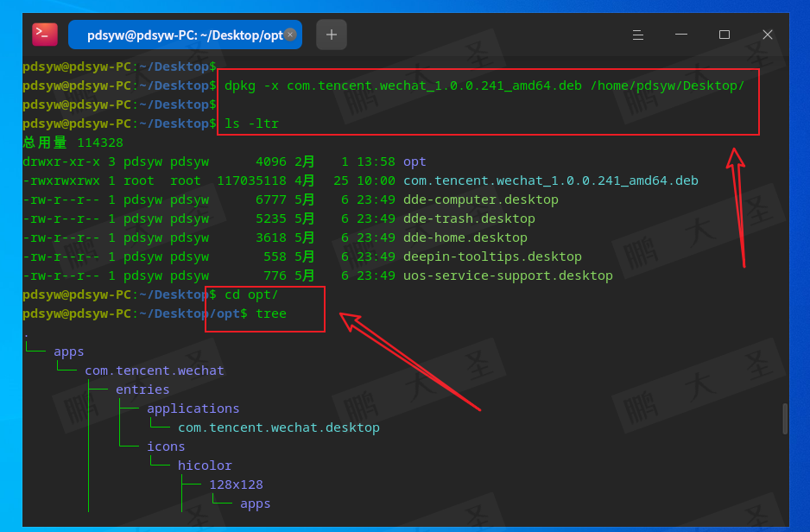Viewport: 810px width, 532px height.
Task: Click the uos-service-support.desktop file name
Action: coord(508,275)
